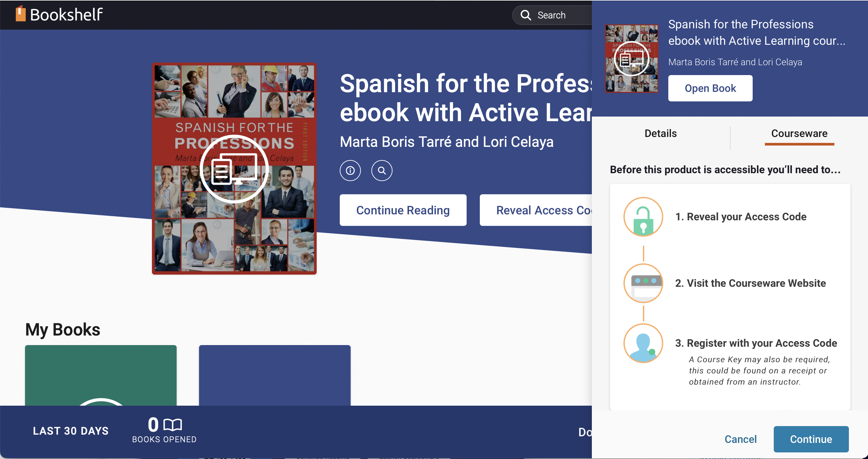The width and height of the screenshot is (868, 459).
Task: Click the 'My Books' heading
Action: pyautogui.click(x=63, y=329)
